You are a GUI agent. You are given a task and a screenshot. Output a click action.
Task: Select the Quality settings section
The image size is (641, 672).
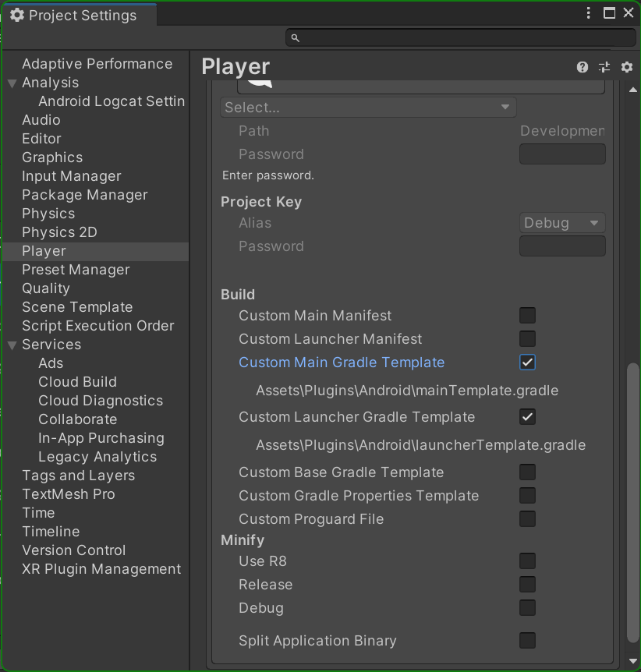click(x=46, y=288)
